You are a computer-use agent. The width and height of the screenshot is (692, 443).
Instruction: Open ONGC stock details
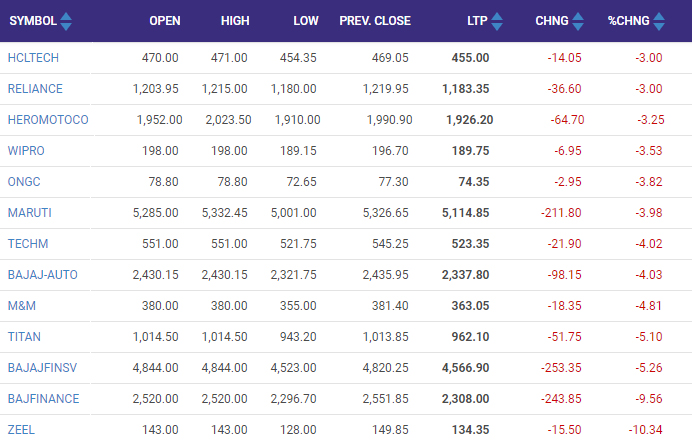pyautogui.click(x=25, y=182)
